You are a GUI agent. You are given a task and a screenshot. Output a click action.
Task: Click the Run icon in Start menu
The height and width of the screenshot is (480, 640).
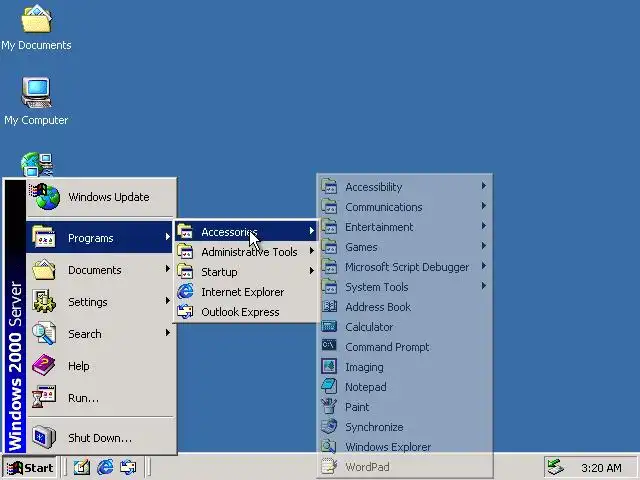[x=44, y=397]
